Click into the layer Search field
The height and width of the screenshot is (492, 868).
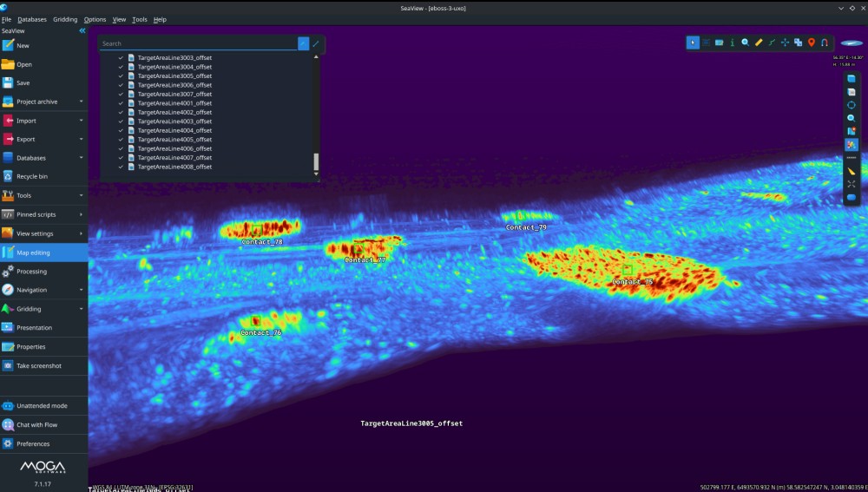tap(198, 43)
